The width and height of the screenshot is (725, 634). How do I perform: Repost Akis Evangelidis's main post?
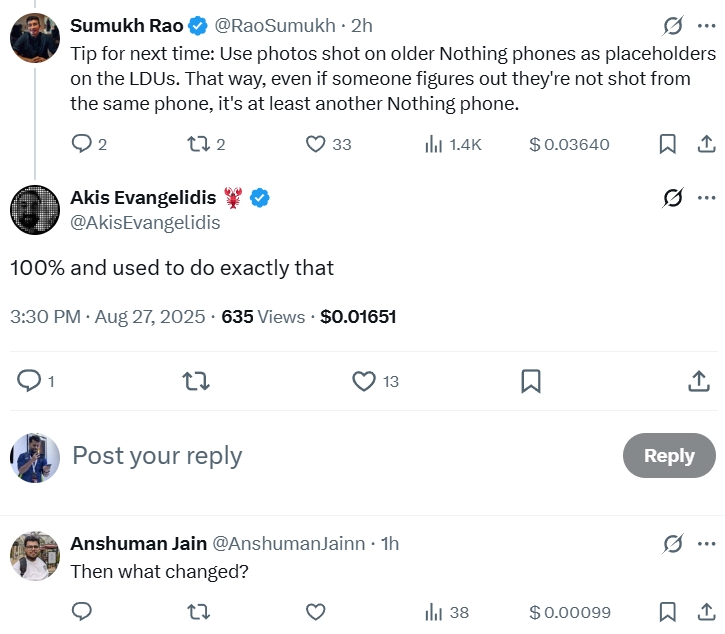[x=197, y=380]
